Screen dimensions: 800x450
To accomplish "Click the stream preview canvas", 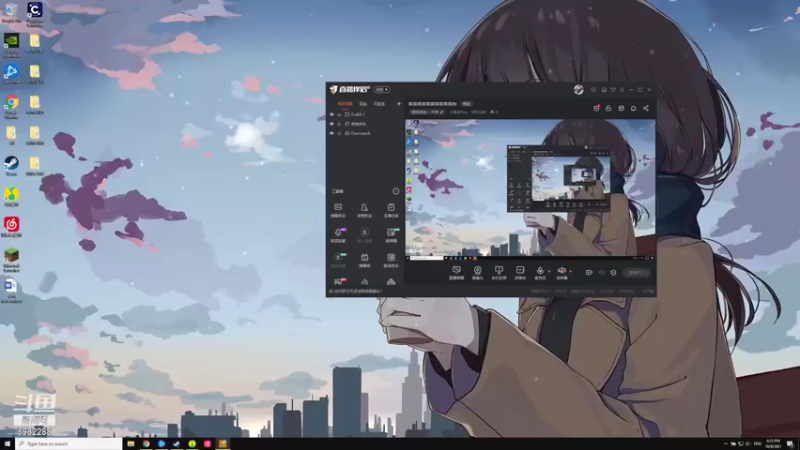I will tap(530, 188).
